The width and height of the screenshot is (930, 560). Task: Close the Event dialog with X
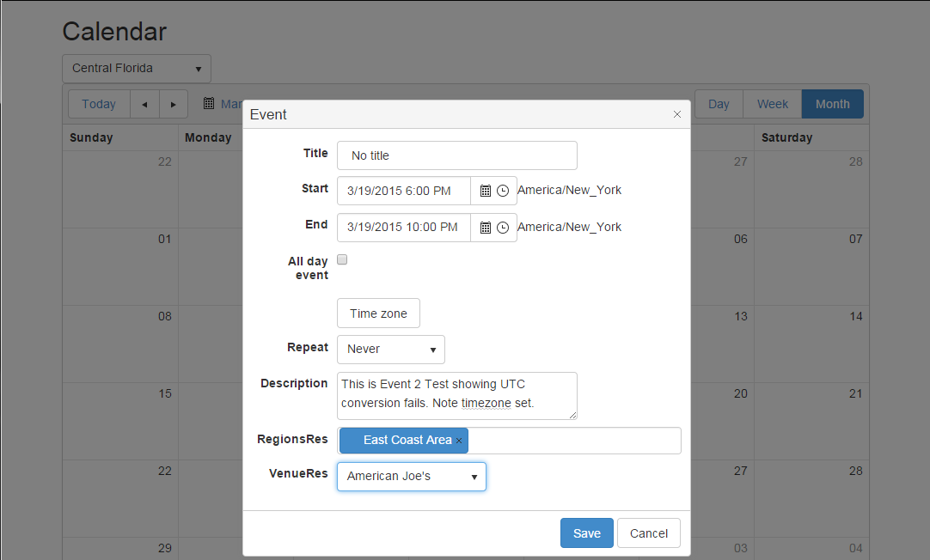tap(676, 114)
